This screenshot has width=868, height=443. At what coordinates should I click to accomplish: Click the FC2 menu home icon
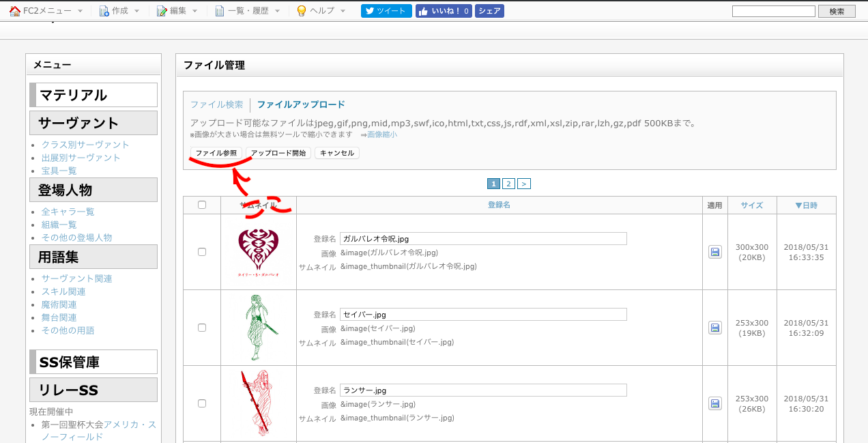tap(15, 11)
